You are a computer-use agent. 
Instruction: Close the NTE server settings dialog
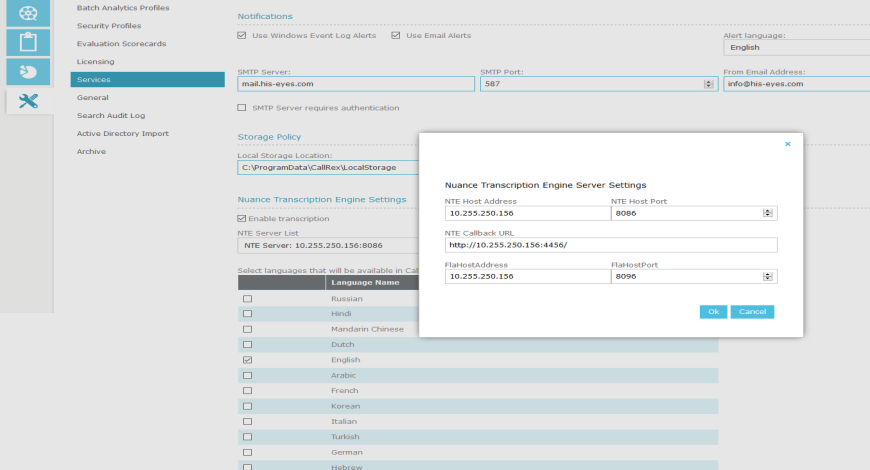[x=787, y=144]
